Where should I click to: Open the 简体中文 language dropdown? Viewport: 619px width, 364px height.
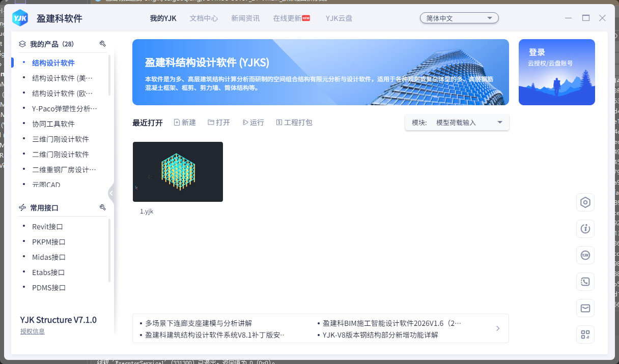point(459,18)
